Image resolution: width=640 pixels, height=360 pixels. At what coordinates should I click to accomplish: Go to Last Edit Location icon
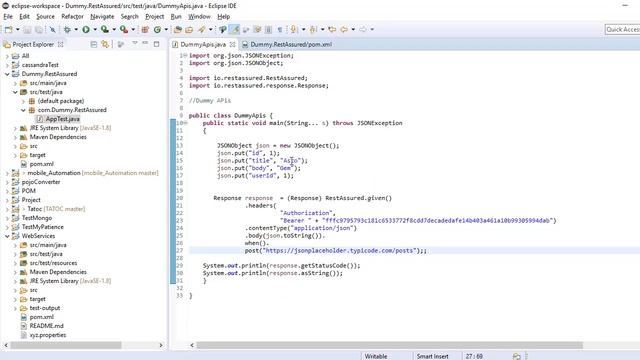(332, 29)
